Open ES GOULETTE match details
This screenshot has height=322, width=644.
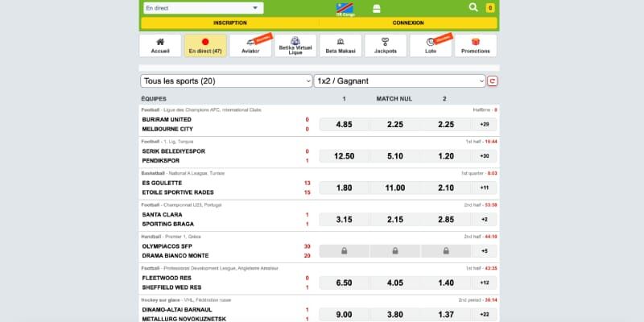[x=162, y=183]
